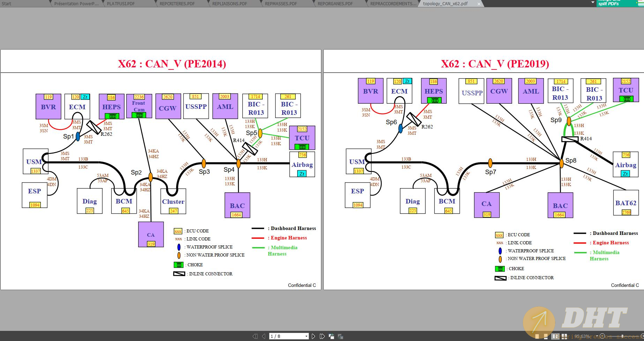
Task: Switch to the REPRACCORDEMENTS... tab
Action: pyautogui.click(x=393, y=4)
